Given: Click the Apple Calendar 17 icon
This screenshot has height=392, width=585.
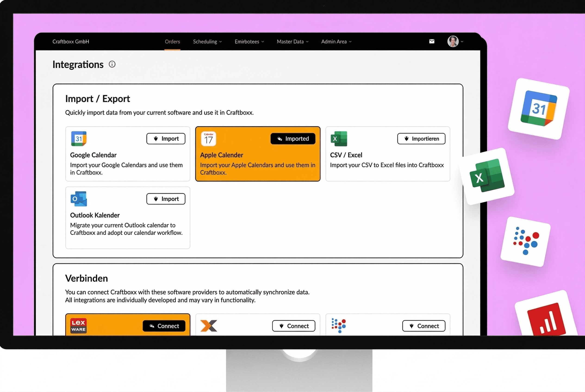Looking at the screenshot, I should (208, 139).
